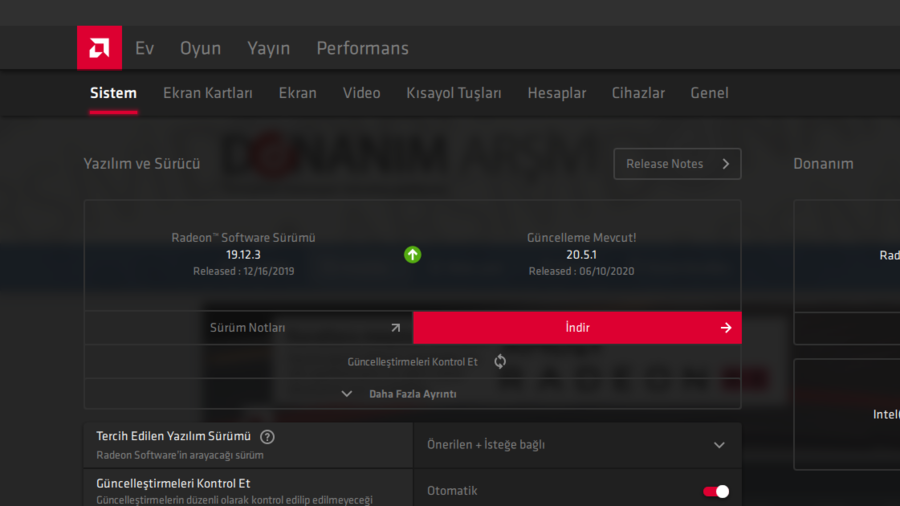Click the green update-available arrow icon
The height and width of the screenshot is (506, 900).
click(x=412, y=254)
